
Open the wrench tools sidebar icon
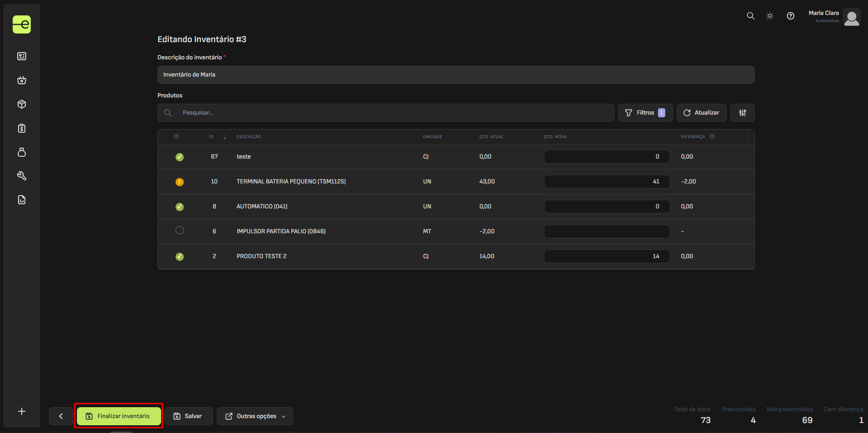[x=22, y=176]
